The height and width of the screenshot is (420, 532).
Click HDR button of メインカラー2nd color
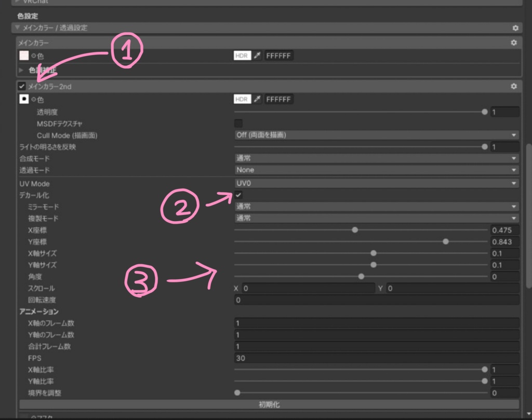(242, 99)
